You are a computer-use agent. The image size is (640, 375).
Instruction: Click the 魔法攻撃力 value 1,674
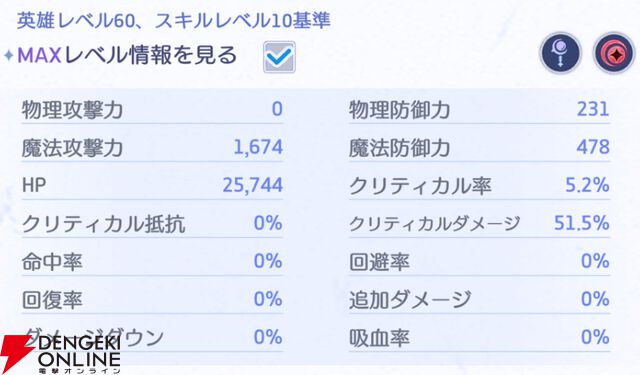coord(258,147)
